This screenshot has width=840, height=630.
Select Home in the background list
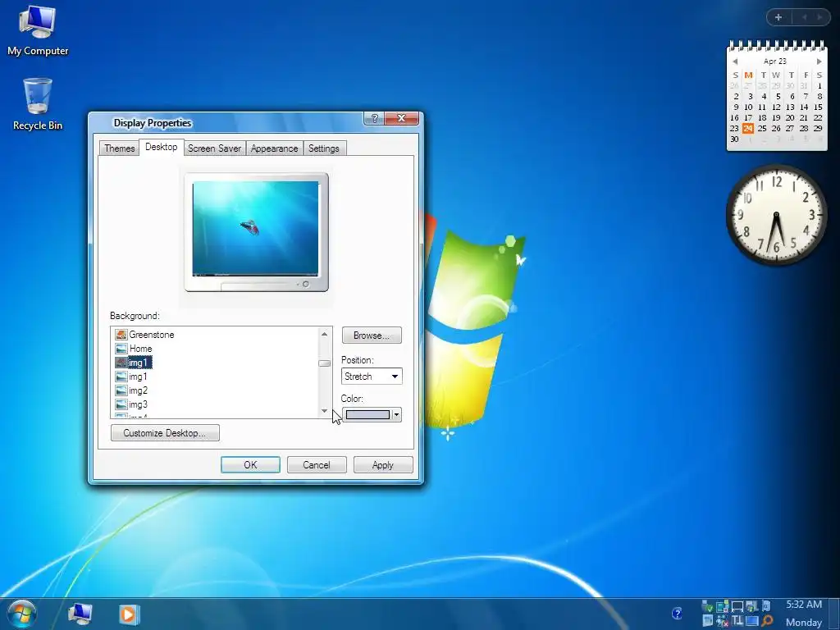134,348
